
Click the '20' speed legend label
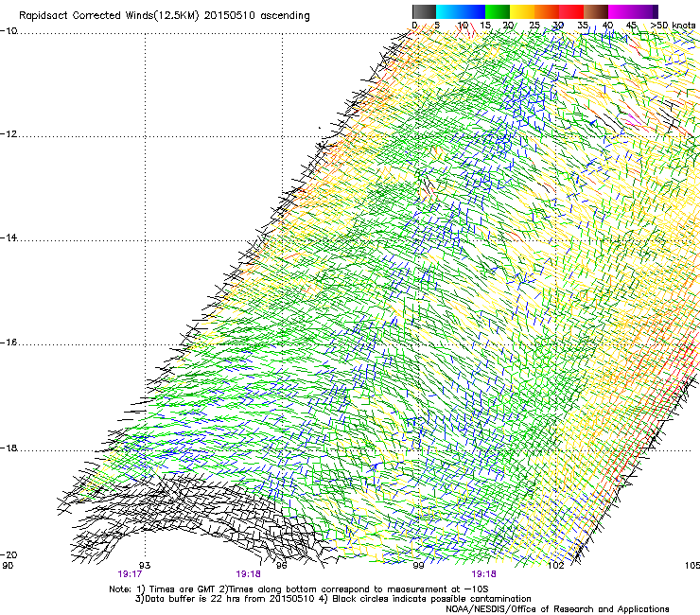[508, 26]
